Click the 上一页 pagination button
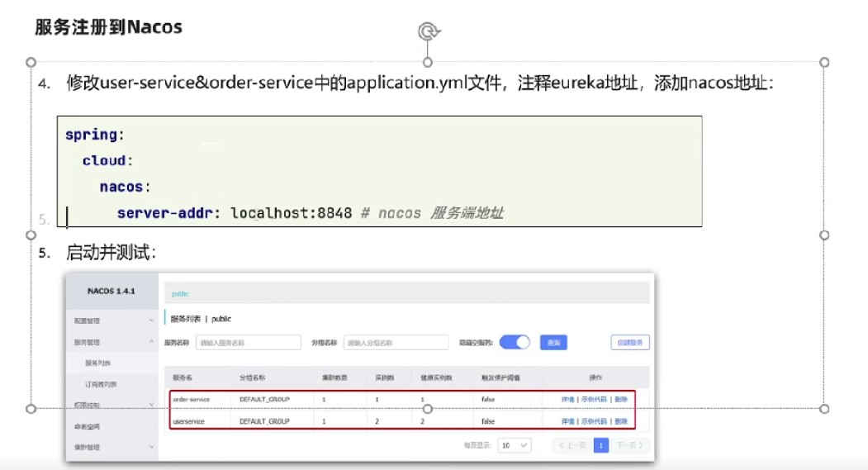Viewport: 868px width, 470px height. coord(572,446)
